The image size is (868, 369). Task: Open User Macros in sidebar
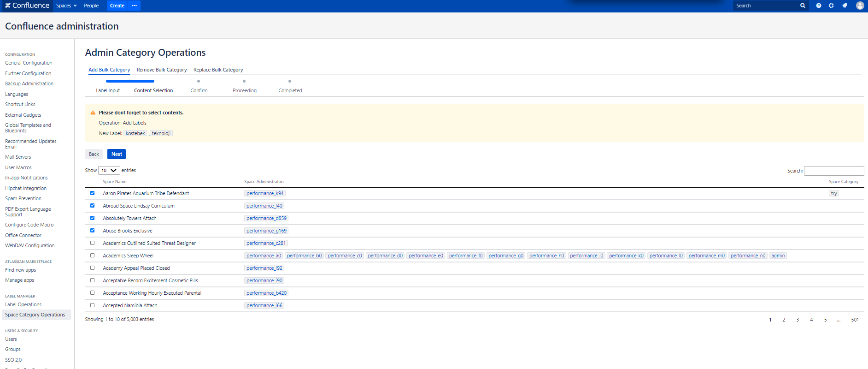pos(18,167)
